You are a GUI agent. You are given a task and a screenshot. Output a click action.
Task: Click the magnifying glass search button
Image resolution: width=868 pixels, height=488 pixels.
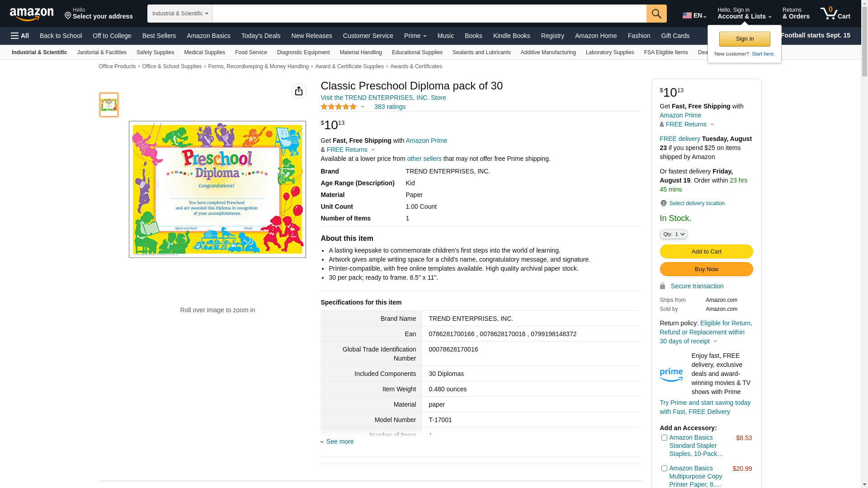656,14
